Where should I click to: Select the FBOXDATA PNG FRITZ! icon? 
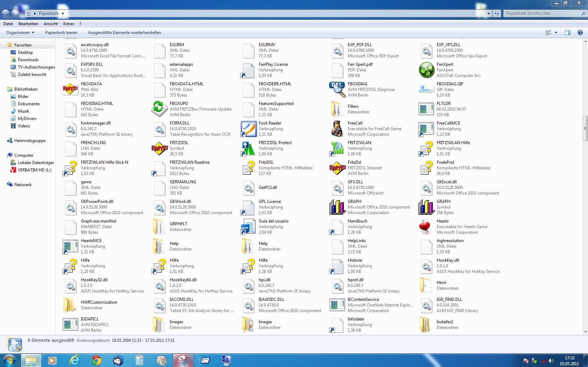(x=70, y=90)
